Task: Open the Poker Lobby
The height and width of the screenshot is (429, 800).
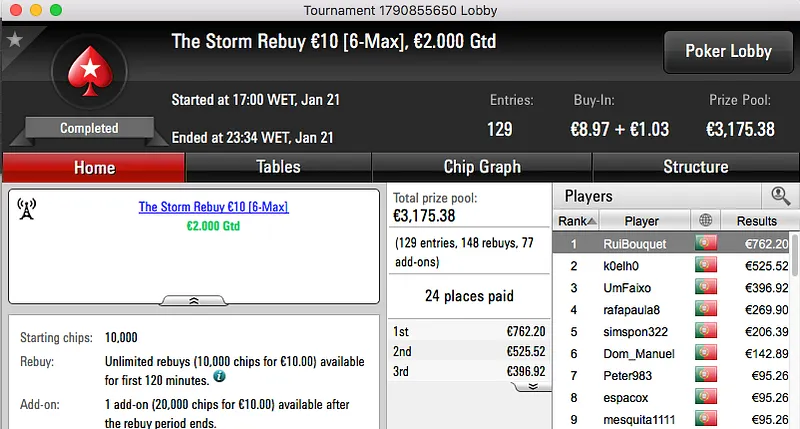Action: (x=728, y=52)
